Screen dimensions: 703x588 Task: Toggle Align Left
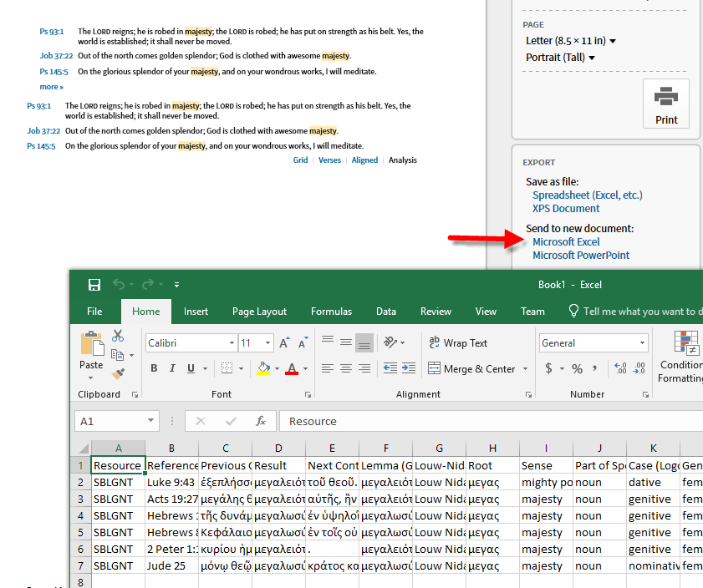pos(328,368)
